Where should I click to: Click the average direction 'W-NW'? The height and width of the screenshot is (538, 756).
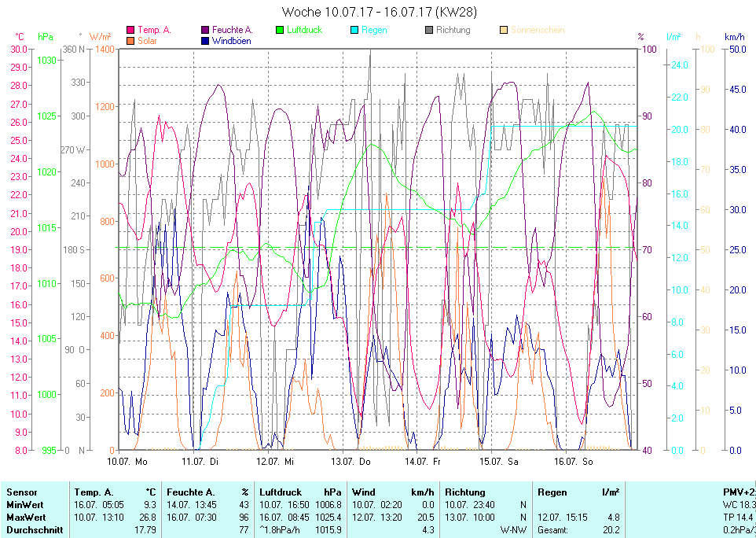coord(513,530)
